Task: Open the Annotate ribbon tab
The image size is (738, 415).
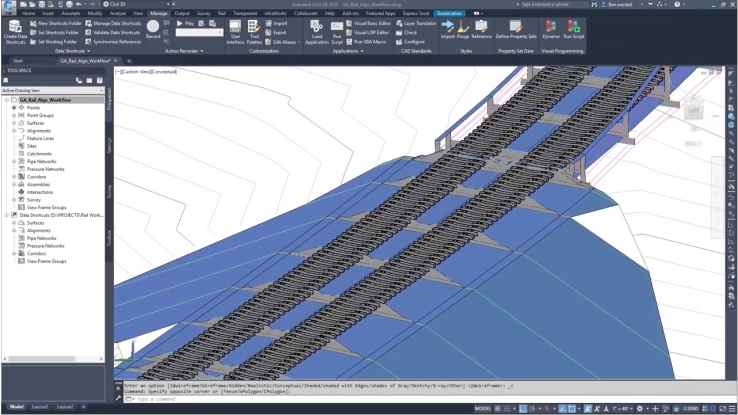Action: tap(73, 13)
